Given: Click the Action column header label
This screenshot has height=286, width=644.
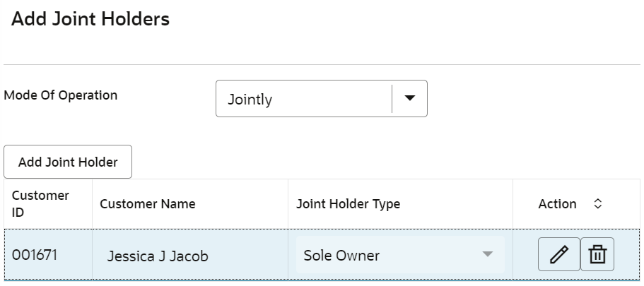Looking at the screenshot, I should tap(557, 204).
